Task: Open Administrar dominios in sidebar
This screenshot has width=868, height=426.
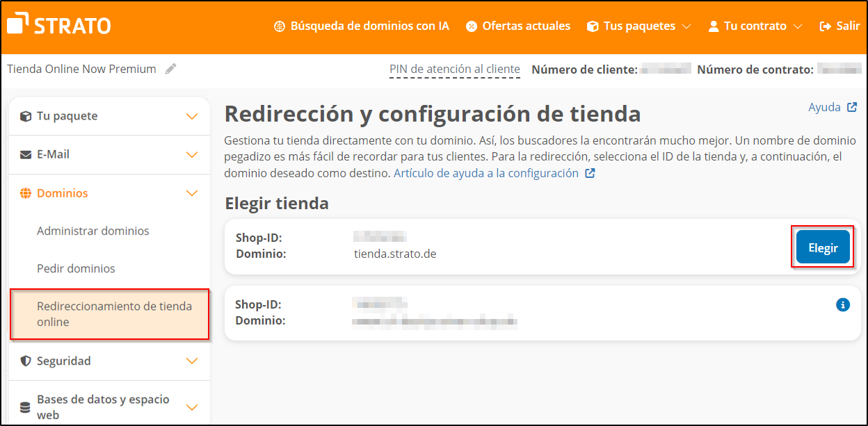Action: pos(93,231)
